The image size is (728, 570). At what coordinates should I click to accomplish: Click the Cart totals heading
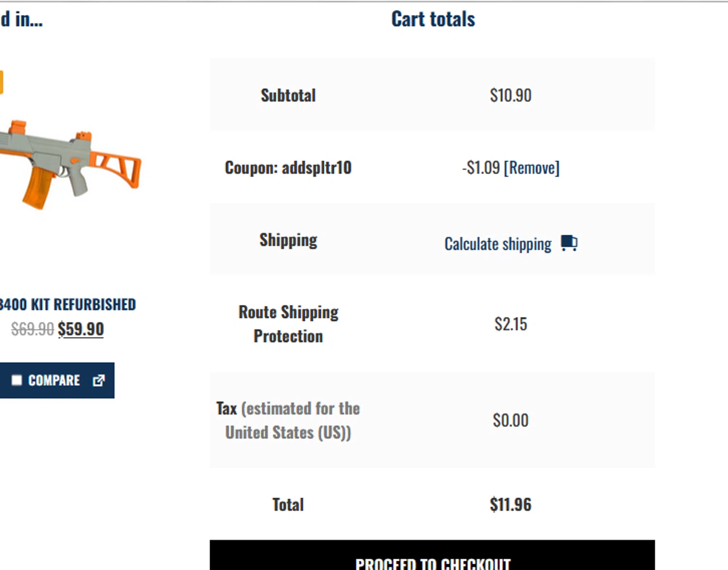[433, 19]
